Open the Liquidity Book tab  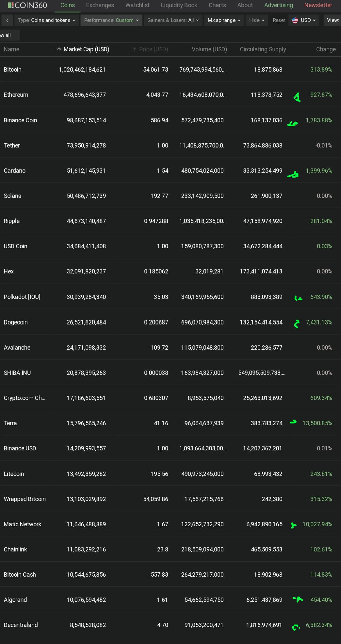tap(179, 5)
